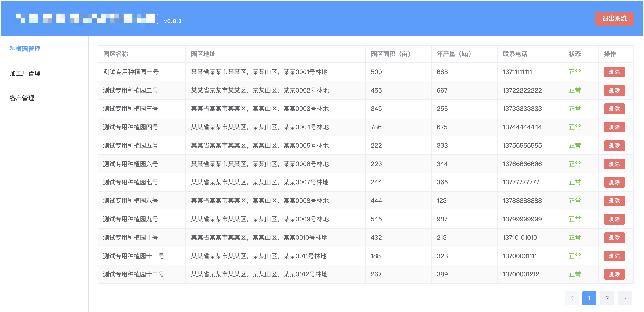Viewport: 644px width, 312px height.
Task: Go to next page arrow
Action: point(624,298)
